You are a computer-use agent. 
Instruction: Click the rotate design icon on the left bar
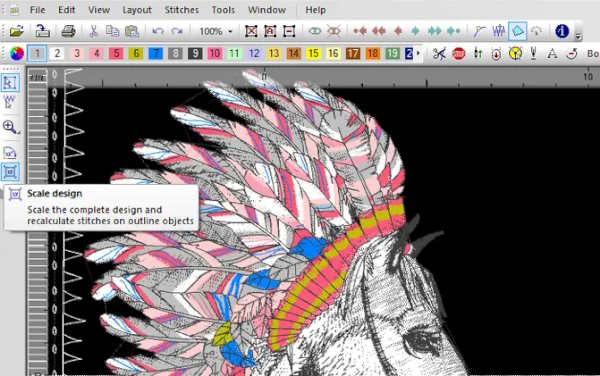10,153
